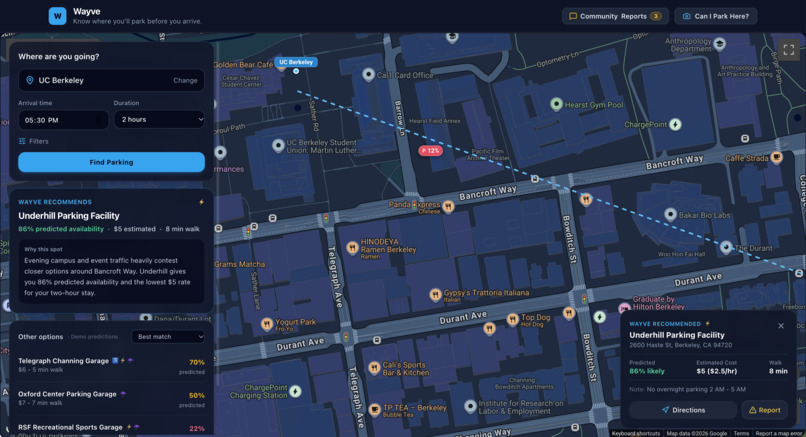Select Oxford Center Parking Garage option
This screenshot has height=437, width=806.
click(x=112, y=398)
